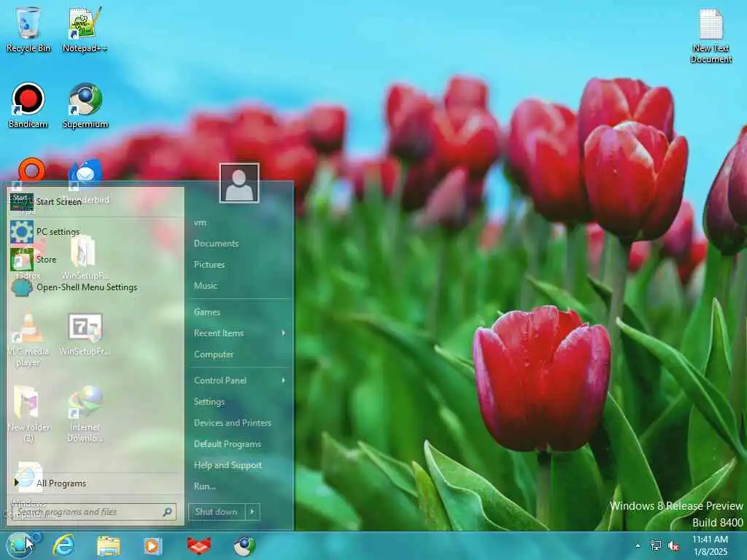
Task: Launch Store from start menu
Action: point(94,260)
